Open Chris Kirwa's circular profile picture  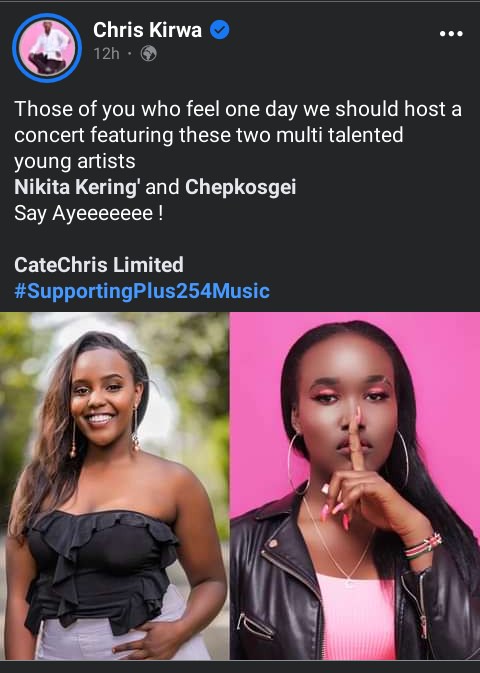[47, 48]
